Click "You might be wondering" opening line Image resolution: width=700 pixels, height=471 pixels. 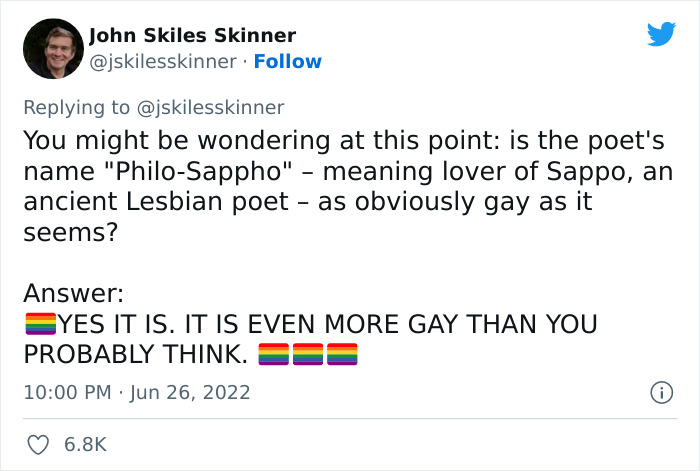pyautogui.click(x=130, y=139)
